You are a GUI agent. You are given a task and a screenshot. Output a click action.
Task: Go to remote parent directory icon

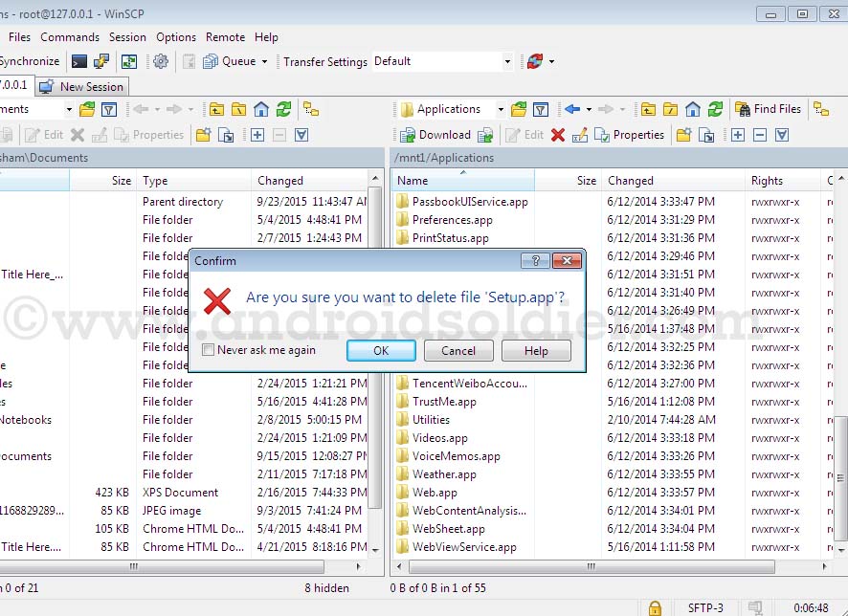point(648,110)
